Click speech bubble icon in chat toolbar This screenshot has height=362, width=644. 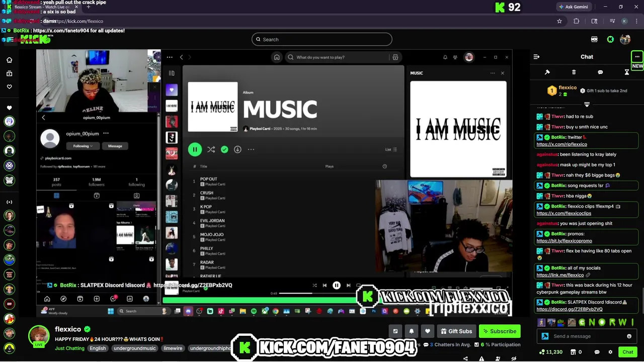pos(600,72)
